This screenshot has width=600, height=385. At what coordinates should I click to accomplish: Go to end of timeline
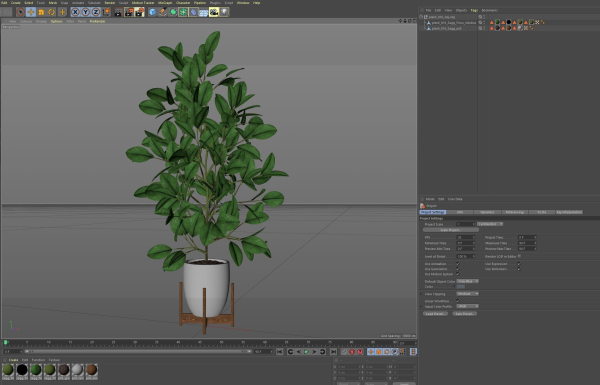pos(333,352)
